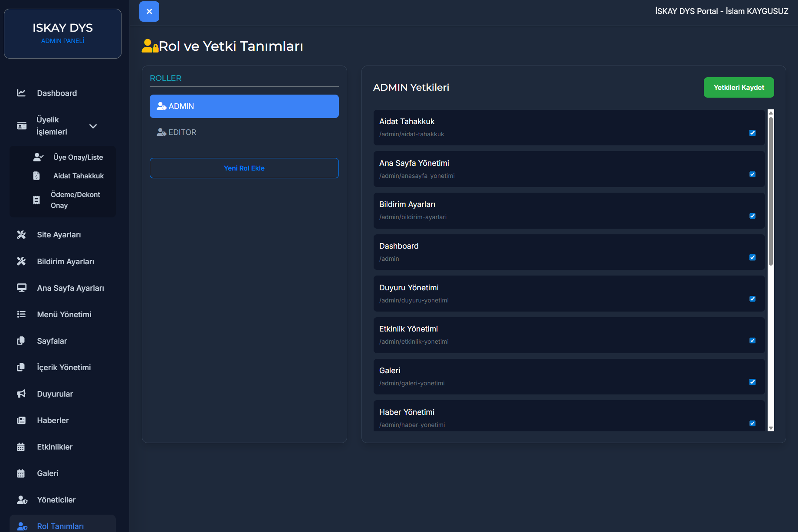Click the Yeni Rol Ekle button
Image resolution: width=798 pixels, height=532 pixels.
coord(244,168)
